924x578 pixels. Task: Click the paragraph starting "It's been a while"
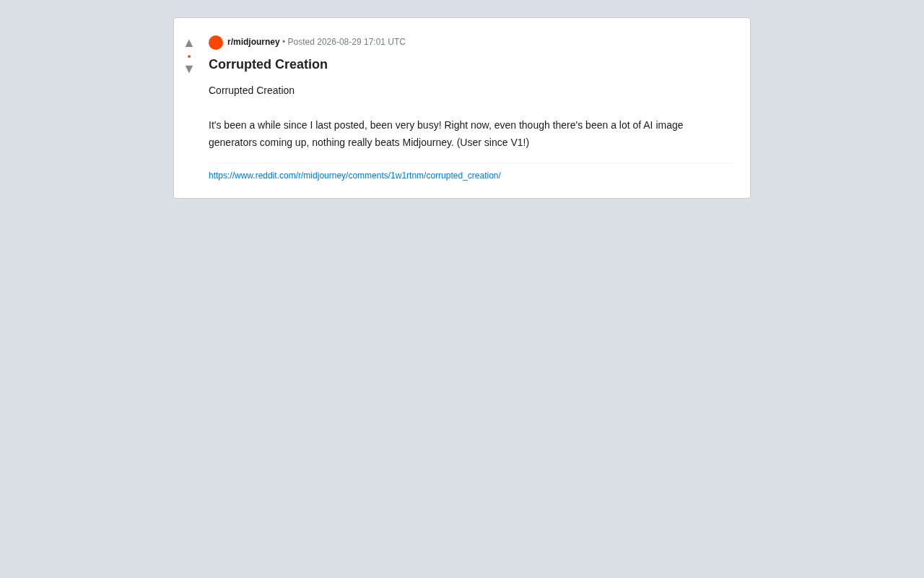pyautogui.click(x=446, y=134)
